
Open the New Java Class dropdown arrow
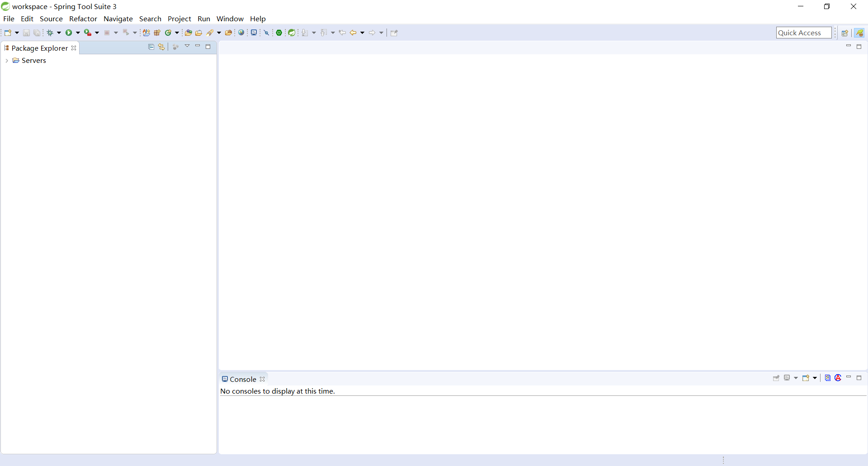(x=177, y=33)
